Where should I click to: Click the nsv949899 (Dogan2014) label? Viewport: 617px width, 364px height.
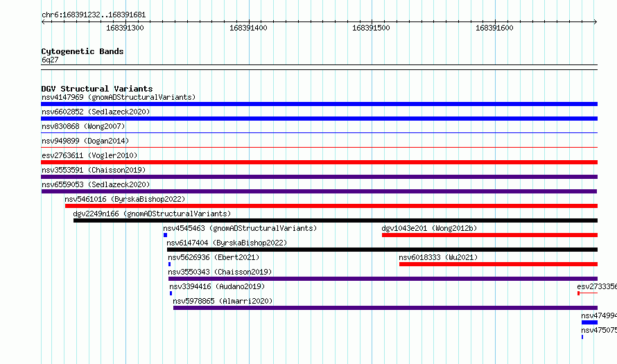coord(85,141)
